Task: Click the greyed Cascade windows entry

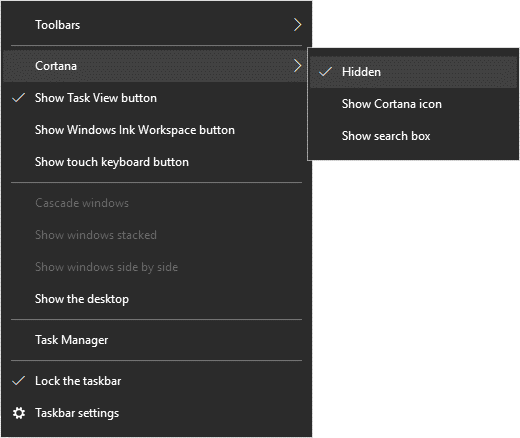Action: (x=156, y=203)
